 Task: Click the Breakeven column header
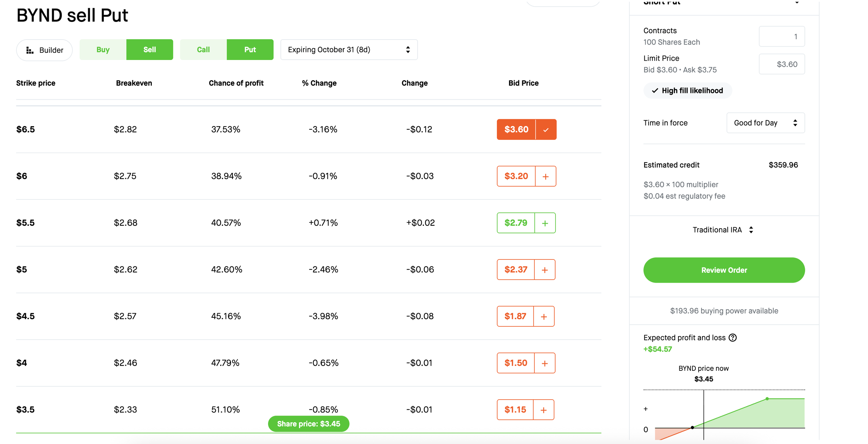[x=134, y=83]
